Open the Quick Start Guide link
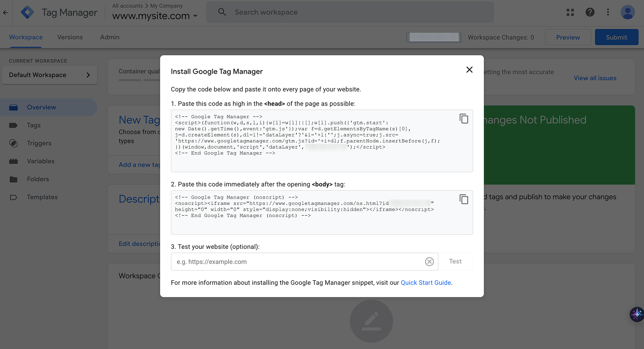 point(425,283)
